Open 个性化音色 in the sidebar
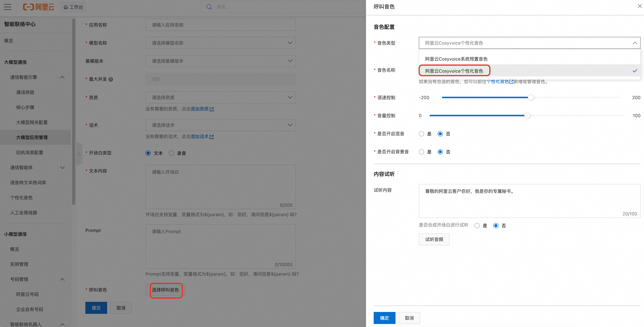The height and width of the screenshot is (327, 644). click(x=21, y=198)
